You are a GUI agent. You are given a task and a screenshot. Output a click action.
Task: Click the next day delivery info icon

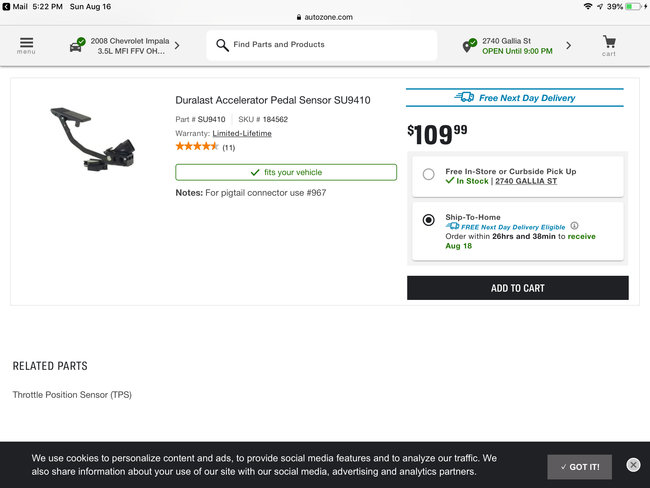575,226
